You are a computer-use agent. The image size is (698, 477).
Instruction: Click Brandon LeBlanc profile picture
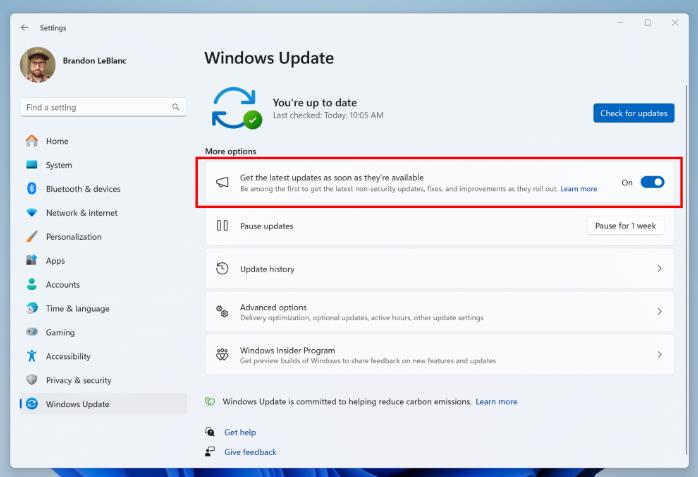(38, 65)
